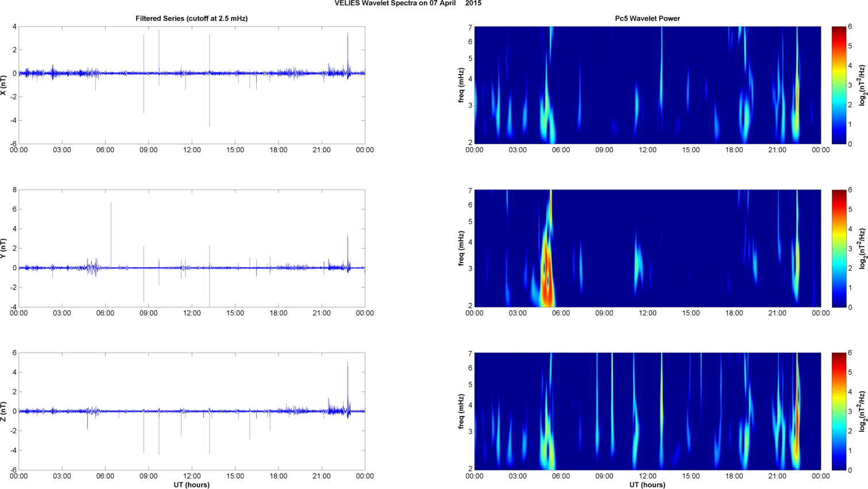Click "UT (hours)" label under the Z filtered series
Screen dimensions: 868x489
coord(191,484)
